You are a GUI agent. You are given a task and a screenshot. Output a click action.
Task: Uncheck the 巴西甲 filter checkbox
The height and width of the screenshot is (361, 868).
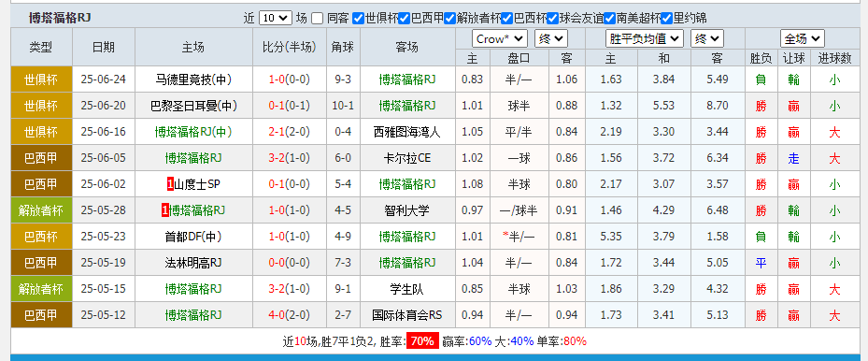point(405,19)
